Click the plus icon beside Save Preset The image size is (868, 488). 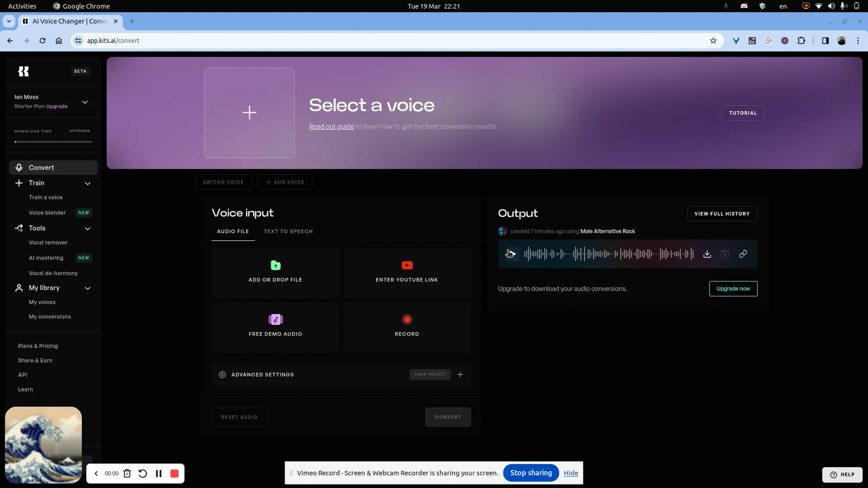[460, 374]
